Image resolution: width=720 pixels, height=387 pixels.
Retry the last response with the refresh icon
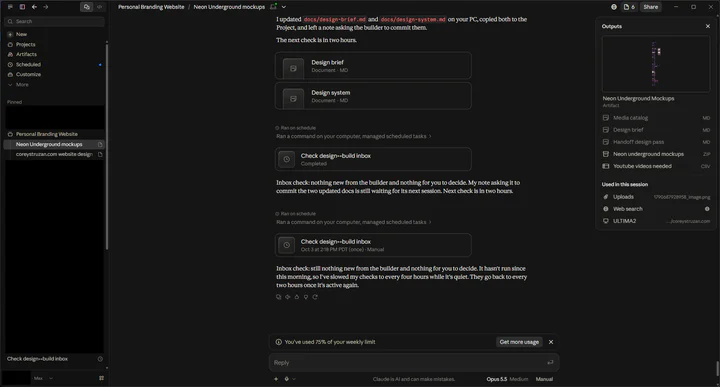tap(315, 297)
